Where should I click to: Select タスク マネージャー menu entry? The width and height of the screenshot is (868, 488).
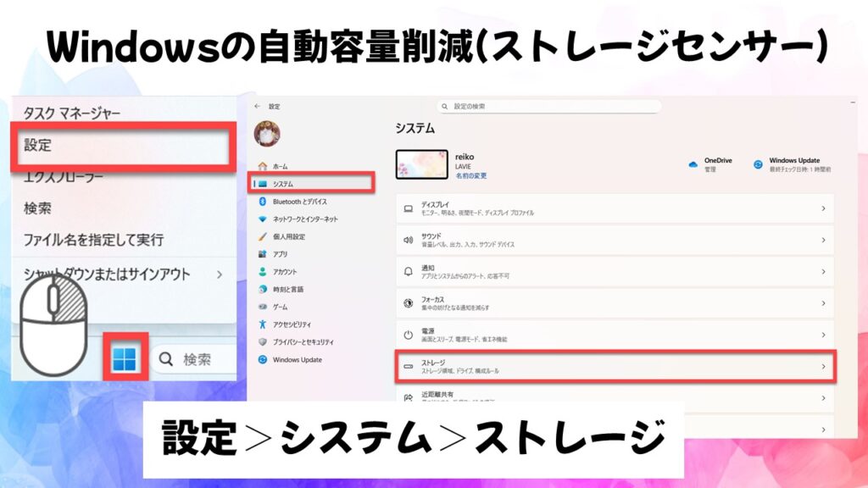point(72,113)
